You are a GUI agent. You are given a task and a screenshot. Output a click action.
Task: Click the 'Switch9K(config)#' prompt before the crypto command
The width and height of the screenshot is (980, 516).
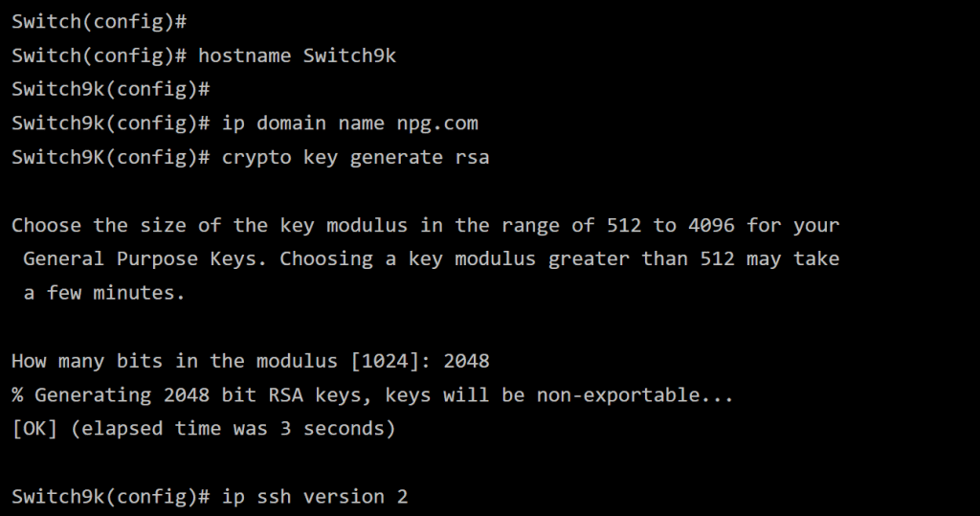[x=110, y=157]
